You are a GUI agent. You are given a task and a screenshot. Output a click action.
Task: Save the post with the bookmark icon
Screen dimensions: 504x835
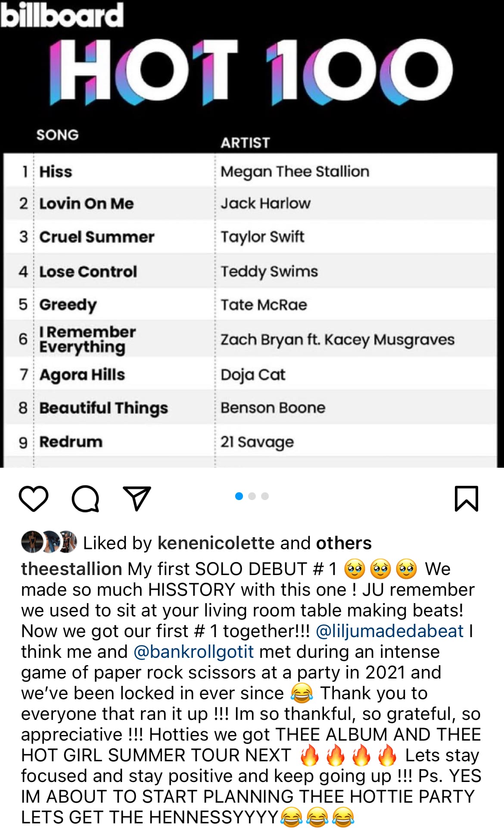(467, 499)
